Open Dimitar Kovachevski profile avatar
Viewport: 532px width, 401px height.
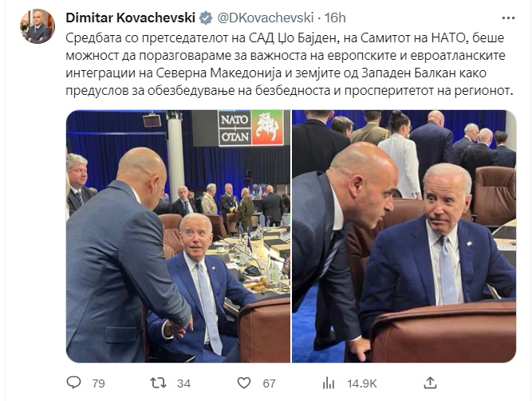37,26
